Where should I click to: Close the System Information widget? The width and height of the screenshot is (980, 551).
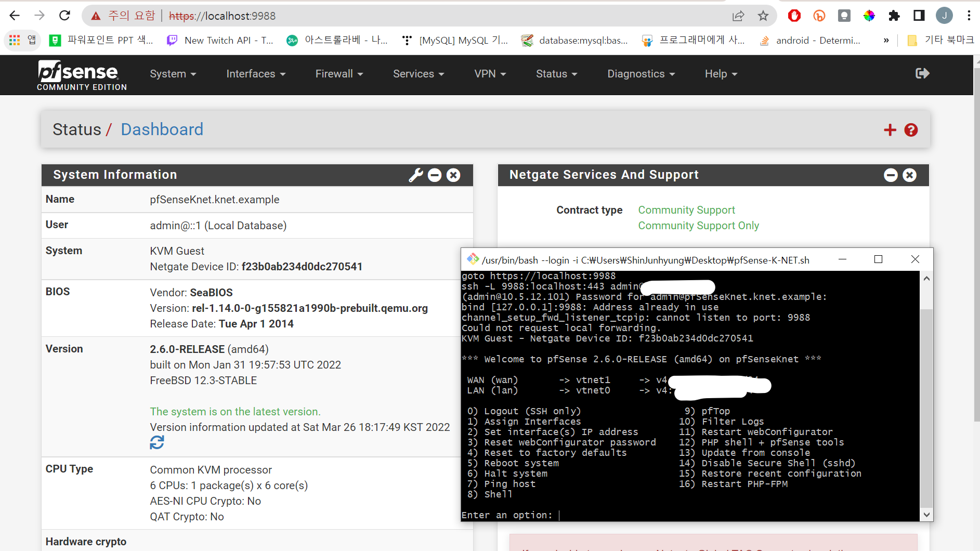(453, 175)
